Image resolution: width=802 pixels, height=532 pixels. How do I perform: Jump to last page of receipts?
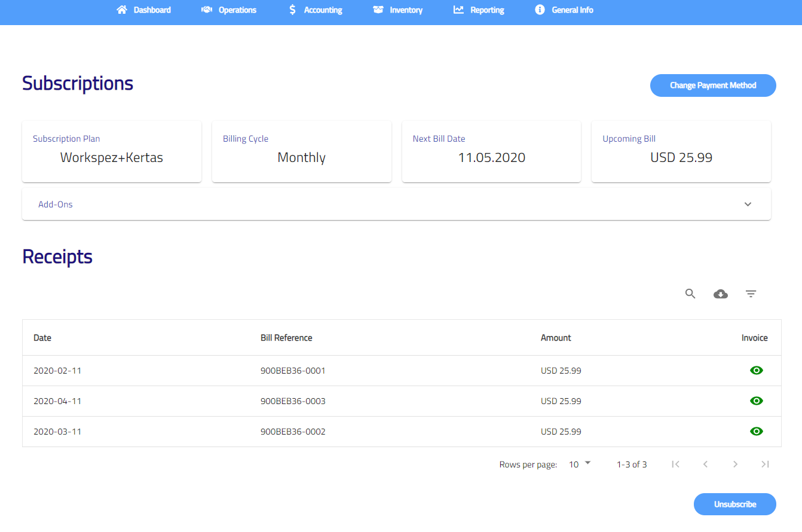tap(765, 464)
